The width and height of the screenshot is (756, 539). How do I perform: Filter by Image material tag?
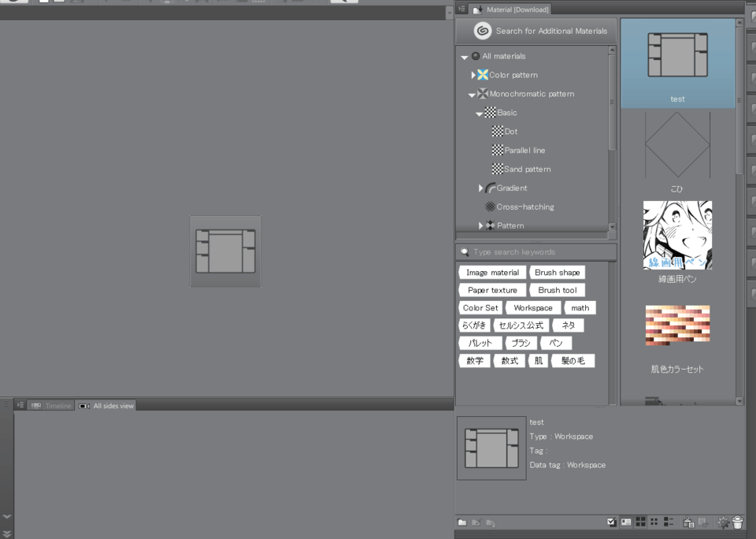492,272
